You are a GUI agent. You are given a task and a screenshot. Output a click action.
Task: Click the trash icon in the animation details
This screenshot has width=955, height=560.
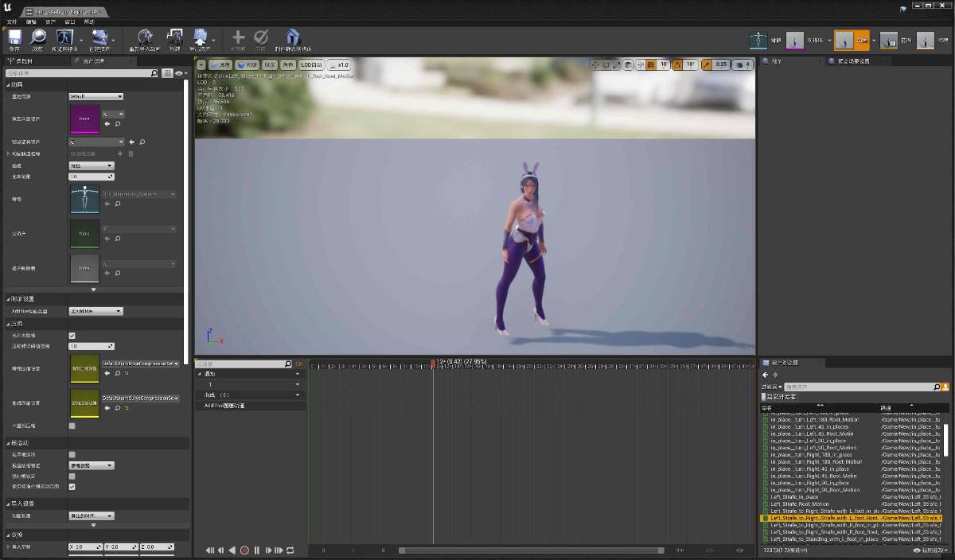130,154
